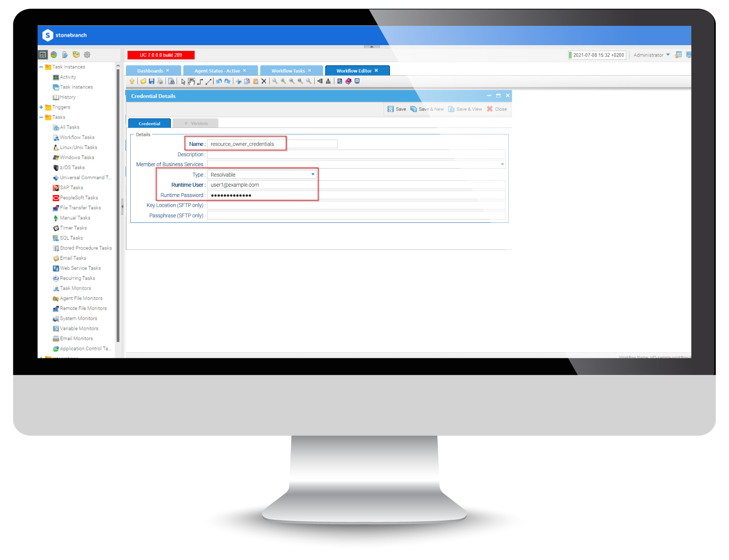Open the Dashboards tab
This screenshot has width=729, height=560.
(152, 71)
